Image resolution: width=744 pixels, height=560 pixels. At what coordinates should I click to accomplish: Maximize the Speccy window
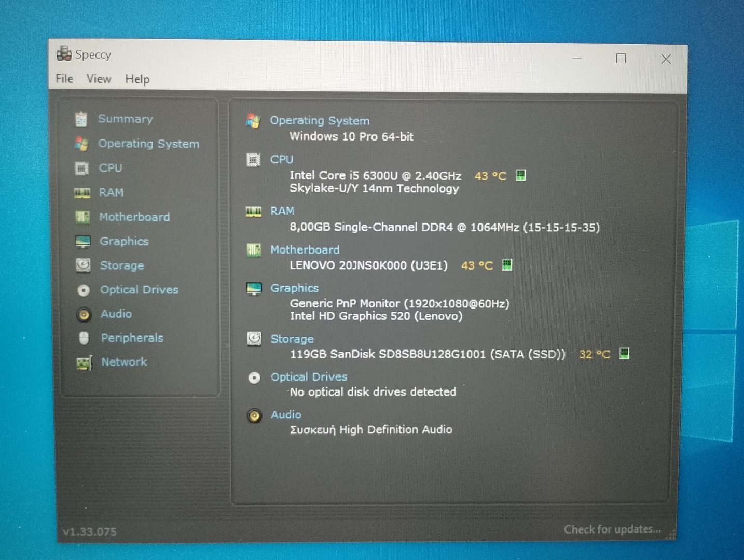(621, 59)
